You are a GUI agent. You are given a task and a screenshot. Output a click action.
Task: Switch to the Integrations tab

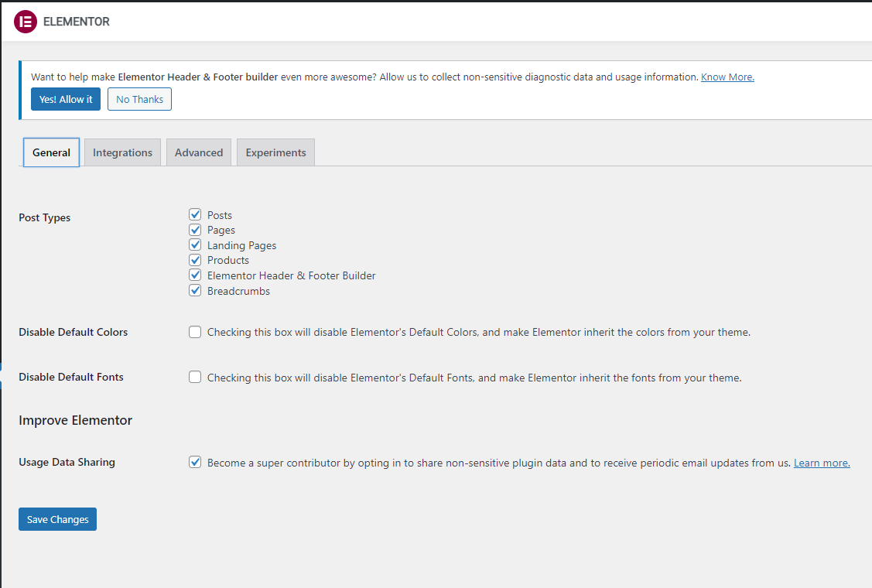(x=122, y=152)
